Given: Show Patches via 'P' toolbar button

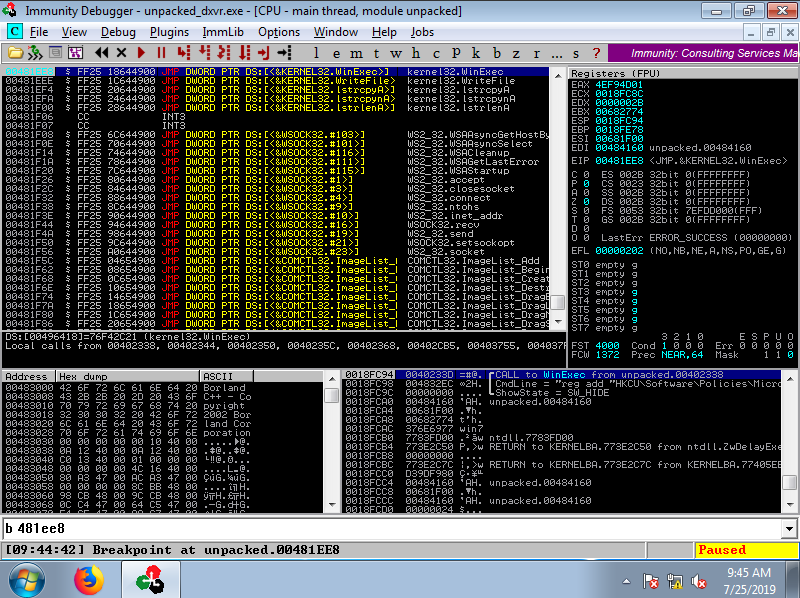Looking at the screenshot, I should (456, 53).
